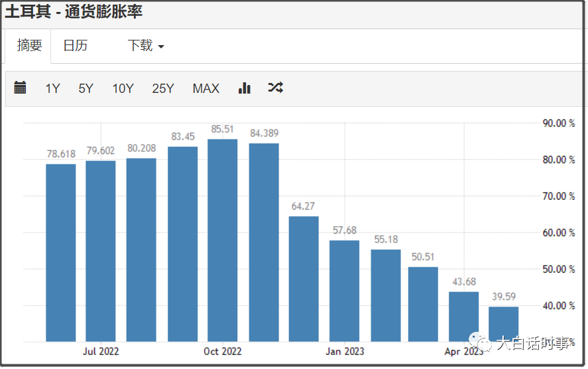The width and height of the screenshot is (588, 369).
Task: Click the 80.00 % axis value
Action: click(559, 159)
